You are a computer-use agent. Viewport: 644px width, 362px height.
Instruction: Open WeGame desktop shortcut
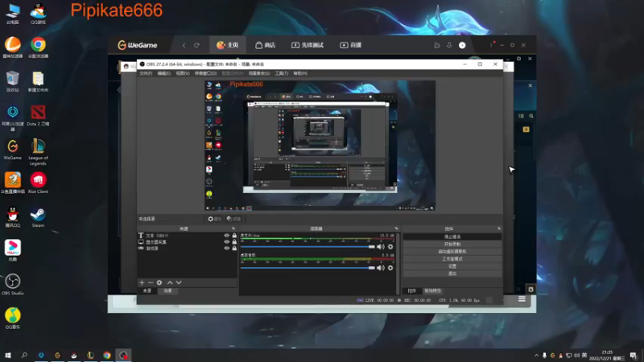pyautogui.click(x=13, y=150)
